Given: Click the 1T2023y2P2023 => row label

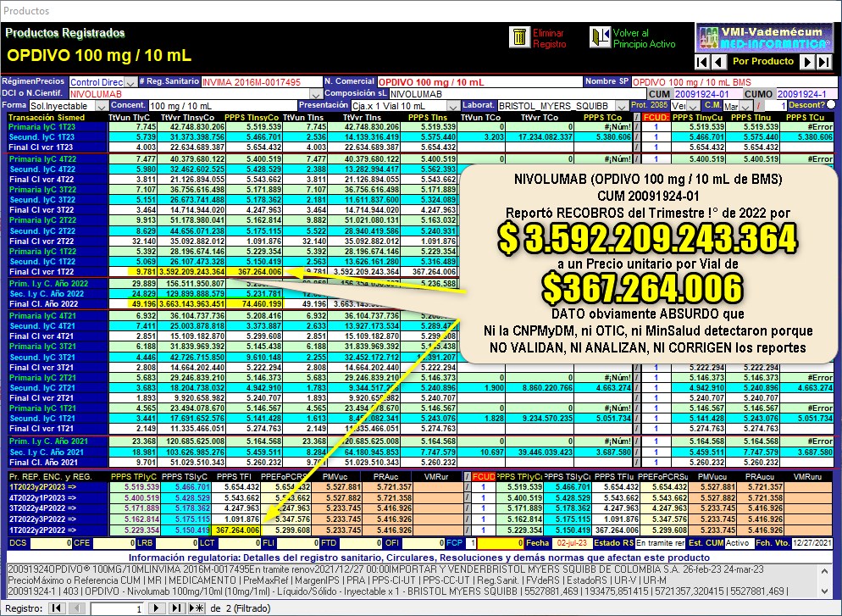Looking at the screenshot, I should pyautogui.click(x=58, y=487).
